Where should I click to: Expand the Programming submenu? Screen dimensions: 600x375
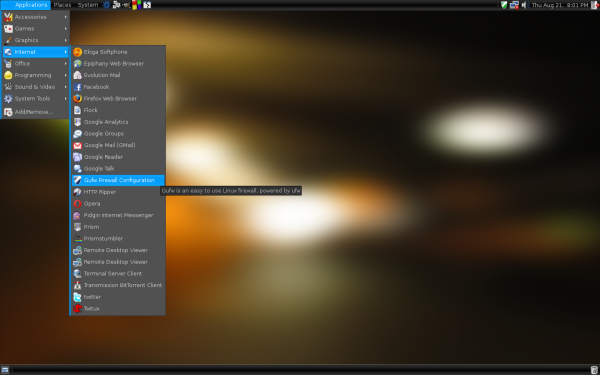click(x=36, y=75)
